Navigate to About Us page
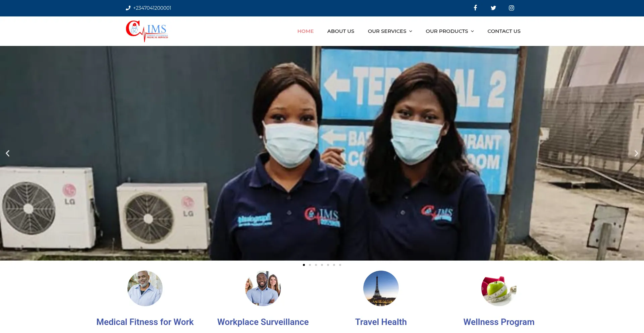The height and width of the screenshot is (333, 644). (340, 31)
